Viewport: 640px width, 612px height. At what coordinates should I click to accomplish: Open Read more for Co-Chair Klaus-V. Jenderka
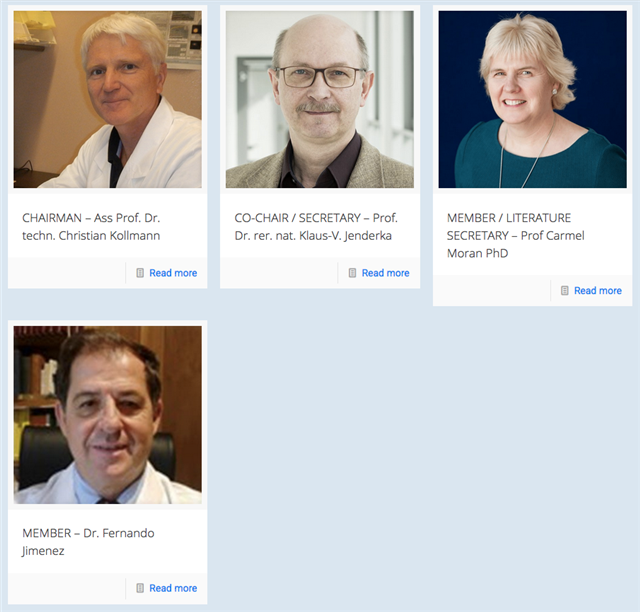click(385, 273)
